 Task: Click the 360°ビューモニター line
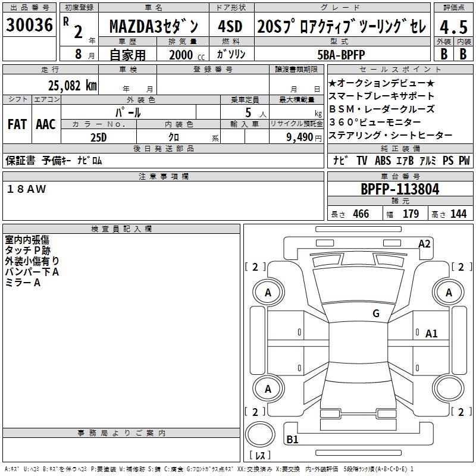click(x=375, y=122)
